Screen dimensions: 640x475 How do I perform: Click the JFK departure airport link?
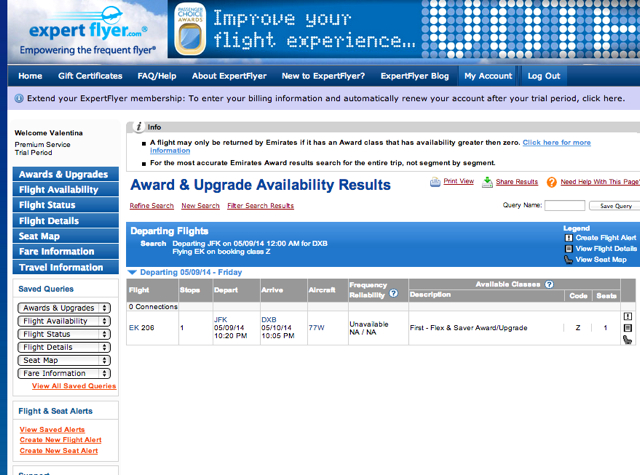(x=220, y=320)
